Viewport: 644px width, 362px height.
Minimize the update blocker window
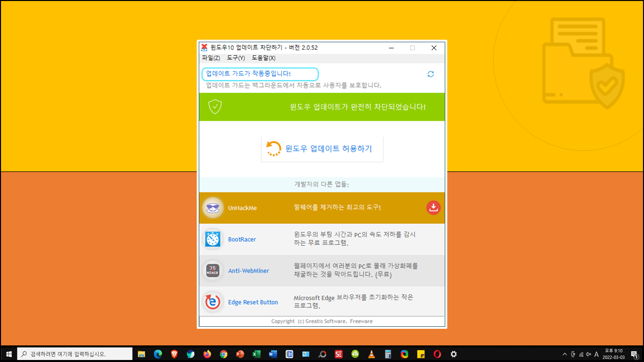pyautogui.click(x=391, y=48)
